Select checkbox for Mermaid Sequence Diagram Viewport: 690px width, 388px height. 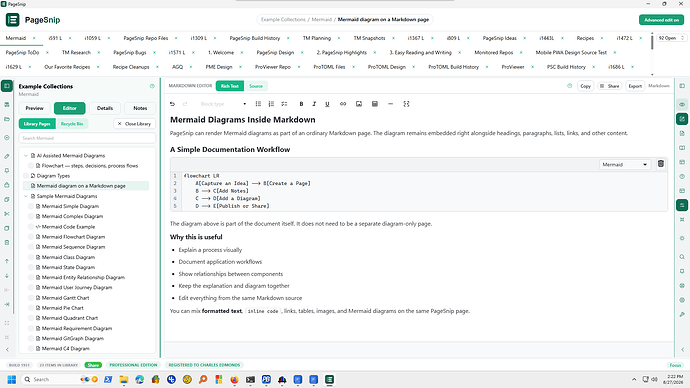pos(31,247)
